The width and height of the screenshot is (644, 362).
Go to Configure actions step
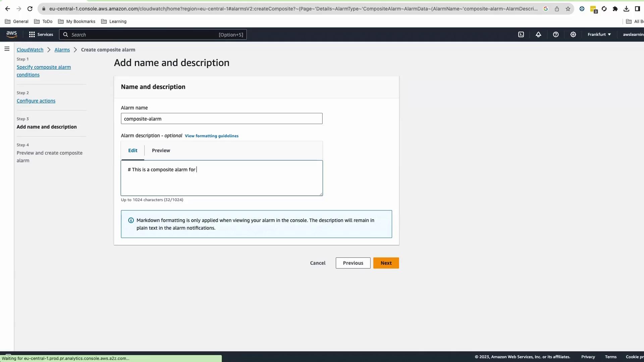(36, 101)
